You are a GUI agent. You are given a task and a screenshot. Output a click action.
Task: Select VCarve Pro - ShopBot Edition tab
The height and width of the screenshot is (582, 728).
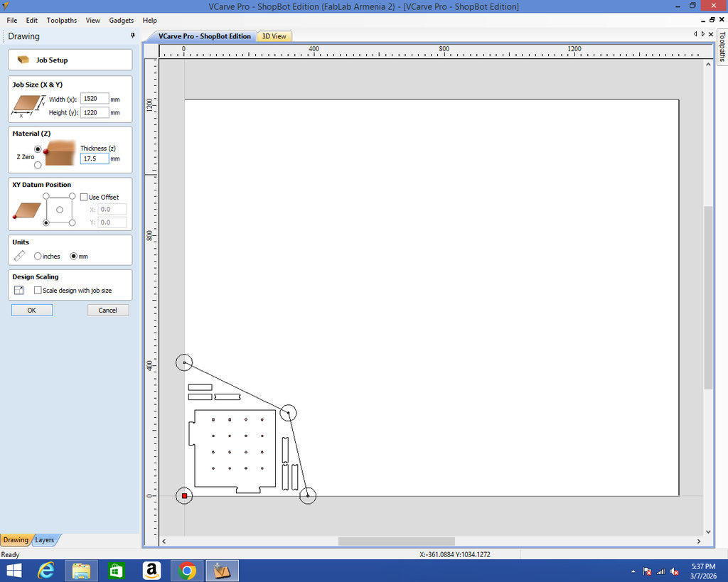click(204, 36)
